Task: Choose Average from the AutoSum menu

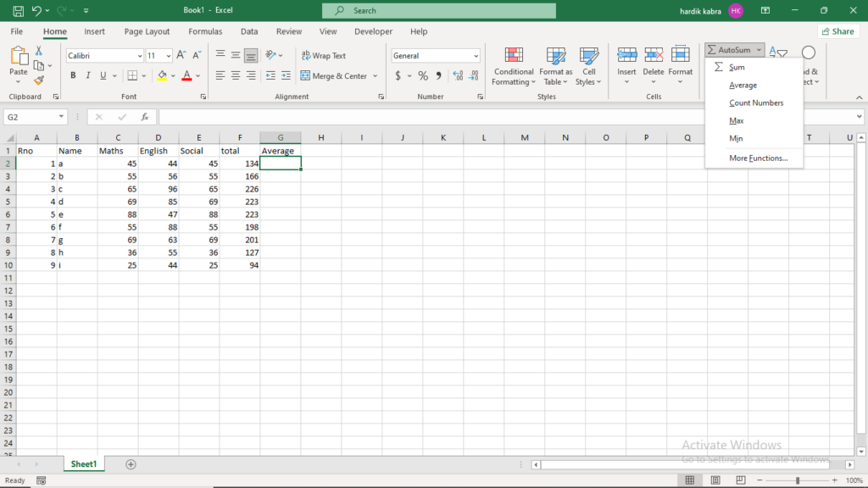Action: point(743,86)
